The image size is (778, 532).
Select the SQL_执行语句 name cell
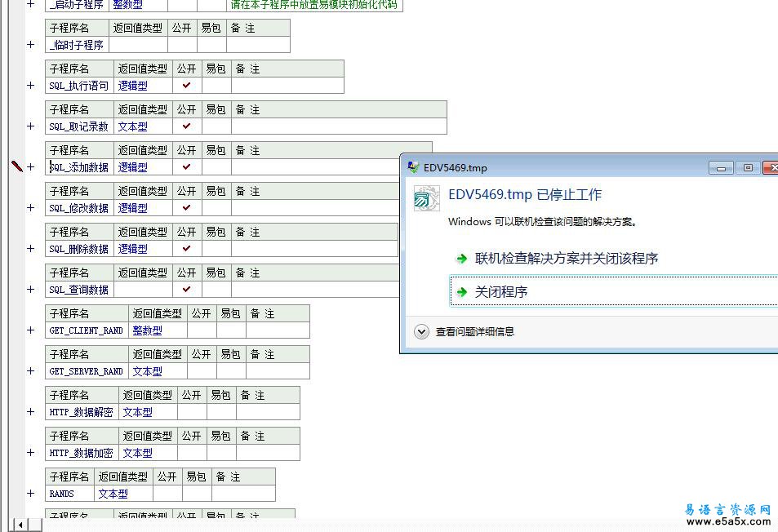coord(79,86)
